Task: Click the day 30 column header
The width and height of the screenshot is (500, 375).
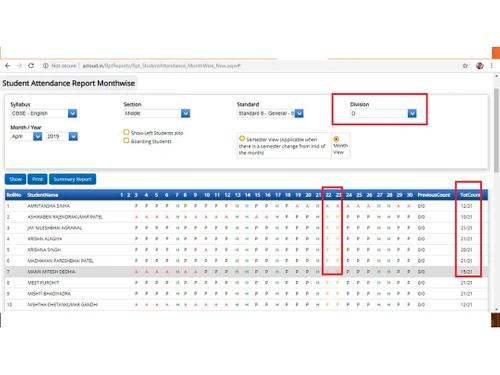Action: [410, 195]
